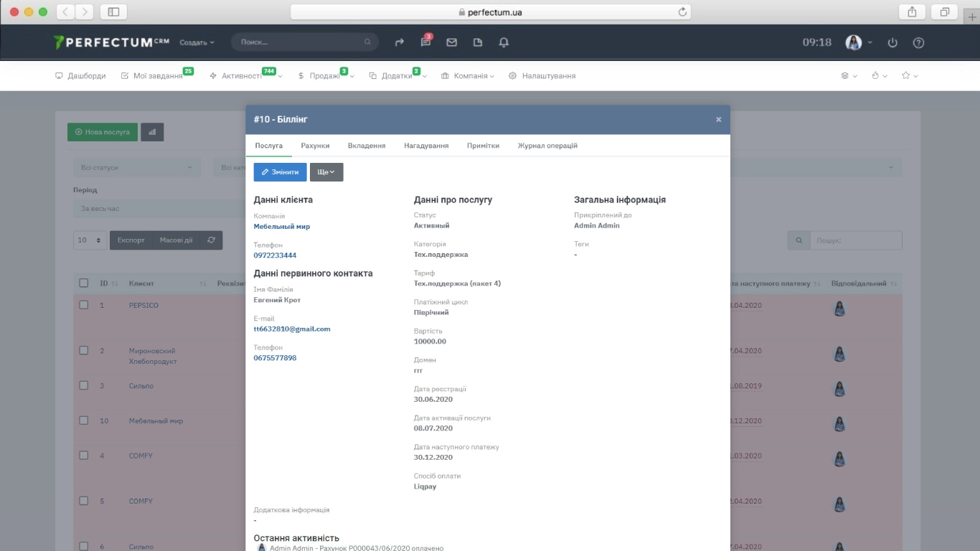Image resolution: width=980 pixels, height=551 pixels.
Task: Follow the Мебельный мир company link
Action: (281, 227)
